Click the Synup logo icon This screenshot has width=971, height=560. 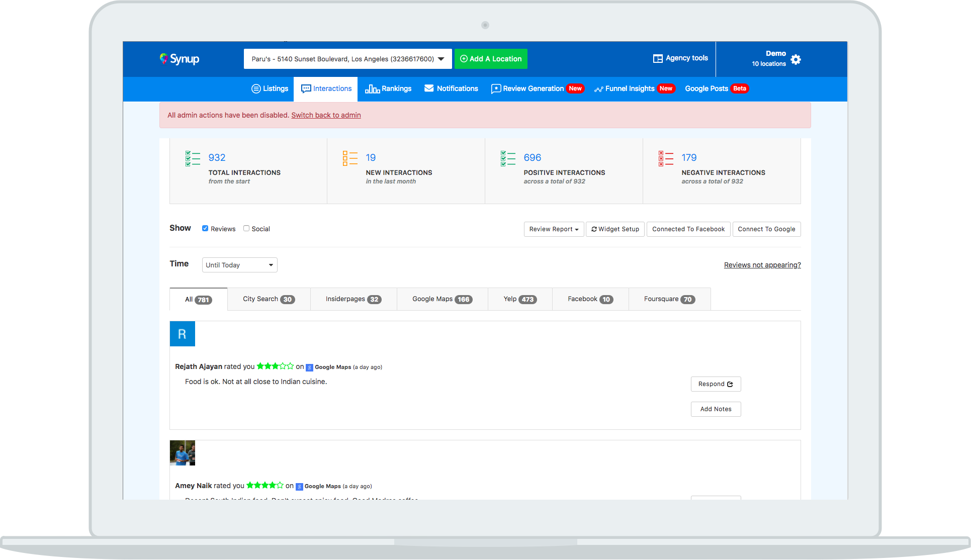pyautogui.click(x=164, y=58)
